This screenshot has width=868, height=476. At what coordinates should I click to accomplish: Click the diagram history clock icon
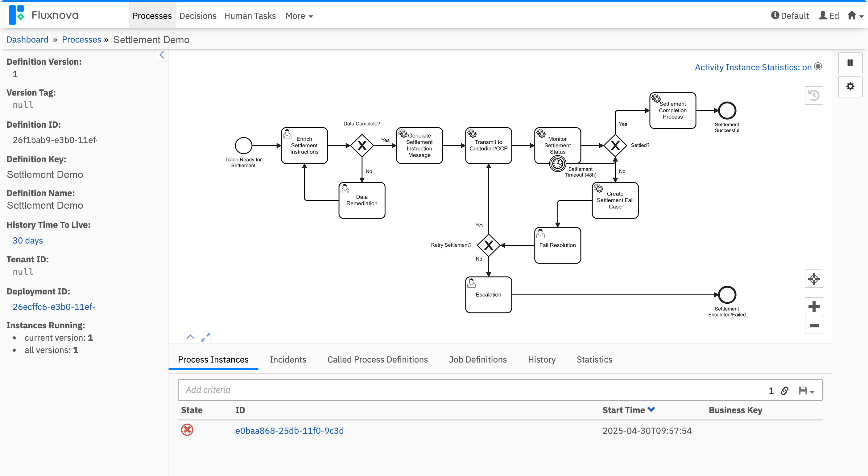[x=813, y=96]
